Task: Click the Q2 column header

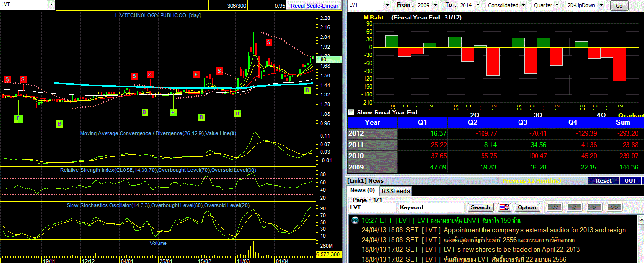Action: click(473, 123)
